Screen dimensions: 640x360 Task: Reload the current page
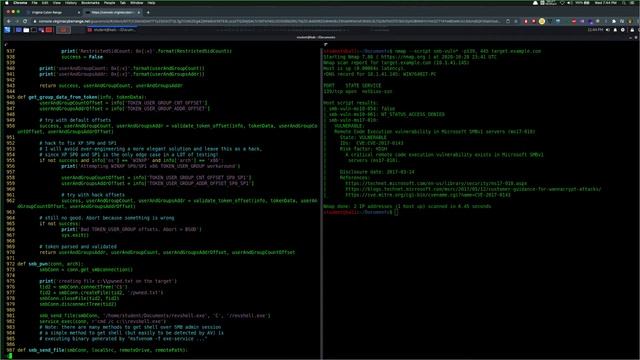tap(25, 21)
